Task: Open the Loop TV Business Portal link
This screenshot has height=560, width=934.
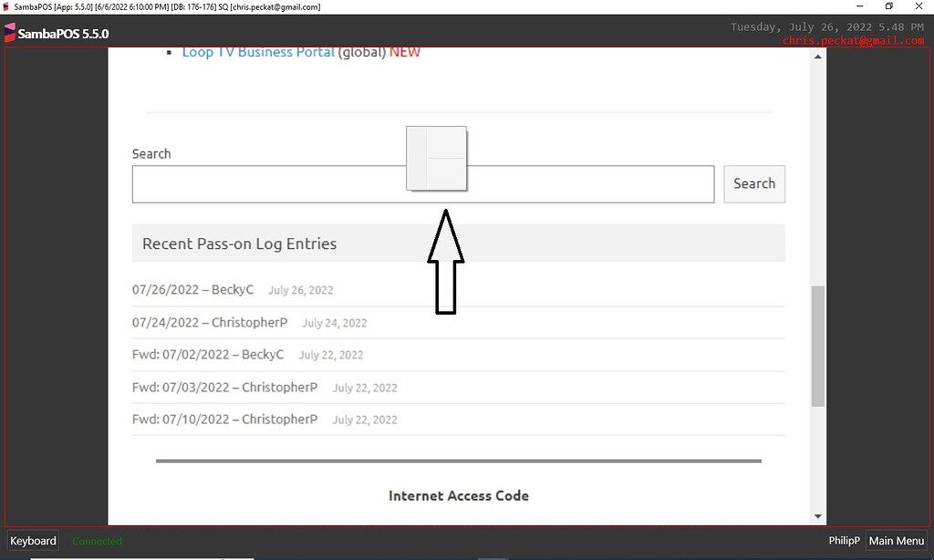Action: click(x=257, y=52)
